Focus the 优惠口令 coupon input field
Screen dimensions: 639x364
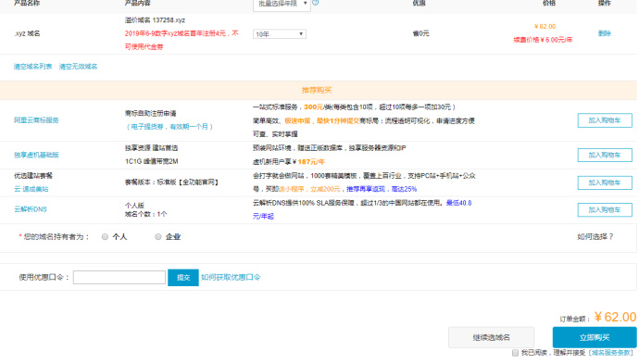[119, 278]
